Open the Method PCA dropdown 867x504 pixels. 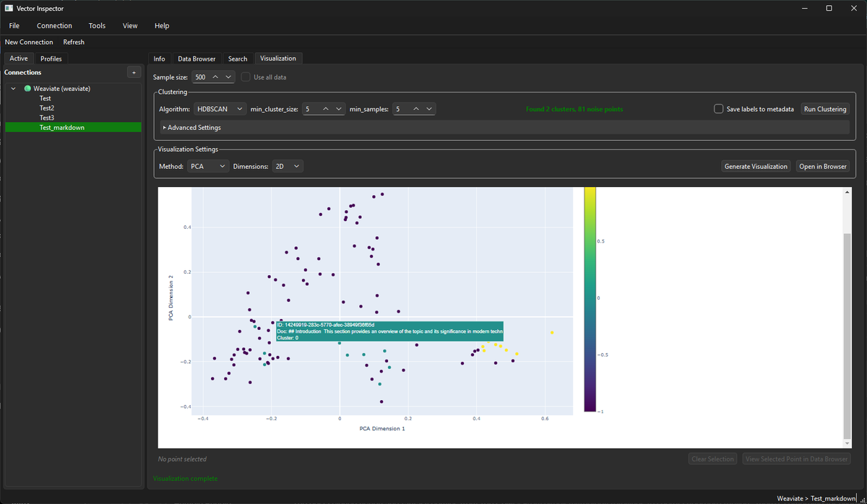coord(208,166)
